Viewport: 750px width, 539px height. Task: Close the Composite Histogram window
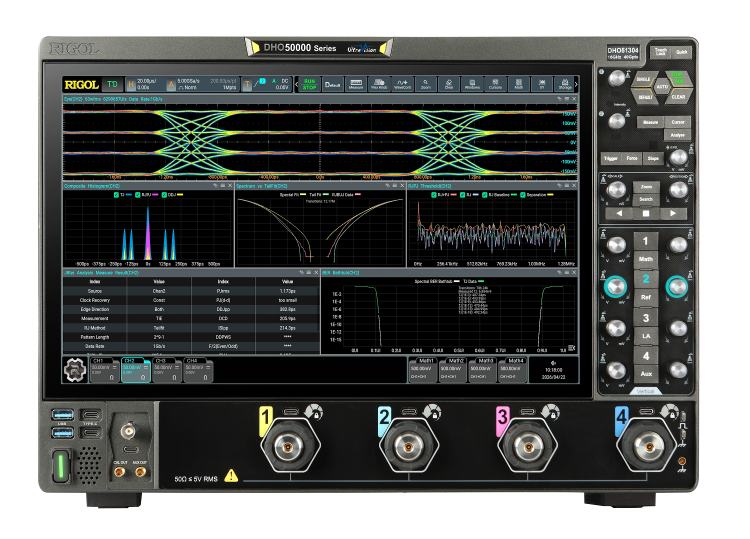[x=230, y=186]
